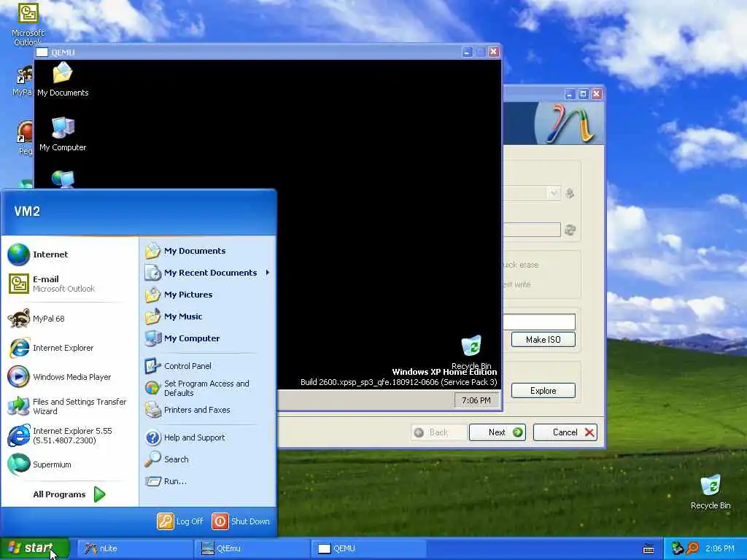This screenshot has width=747, height=560.
Task: Select My Computer icon inside QEMU
Action: 63,134
